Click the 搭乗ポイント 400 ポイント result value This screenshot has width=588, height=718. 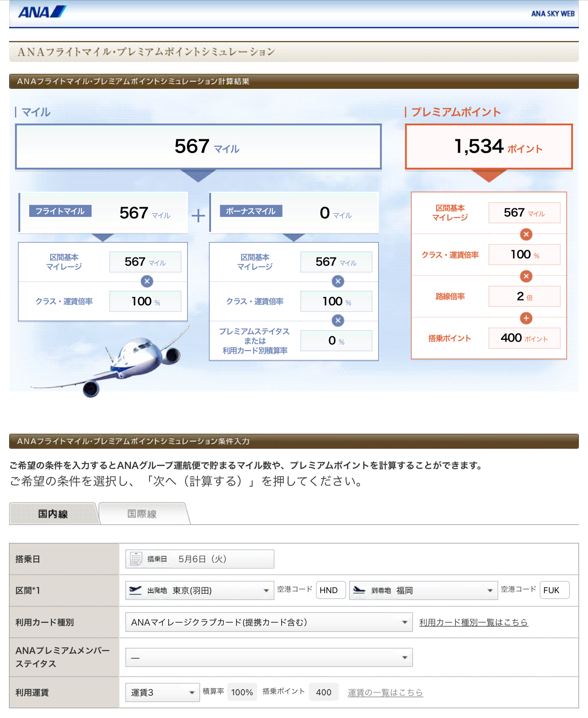click(524, 338)
